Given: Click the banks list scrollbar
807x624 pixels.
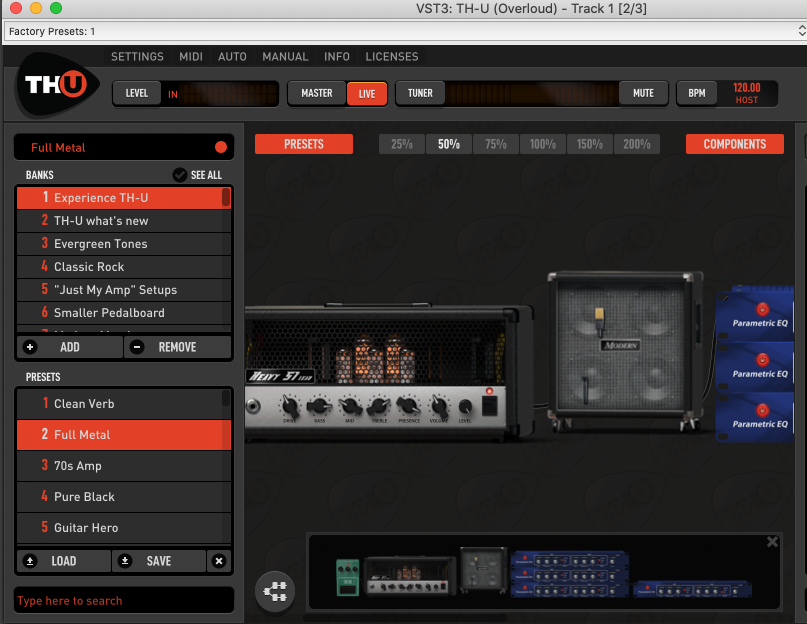Looking at the screenshot, I should click(226, 197).
